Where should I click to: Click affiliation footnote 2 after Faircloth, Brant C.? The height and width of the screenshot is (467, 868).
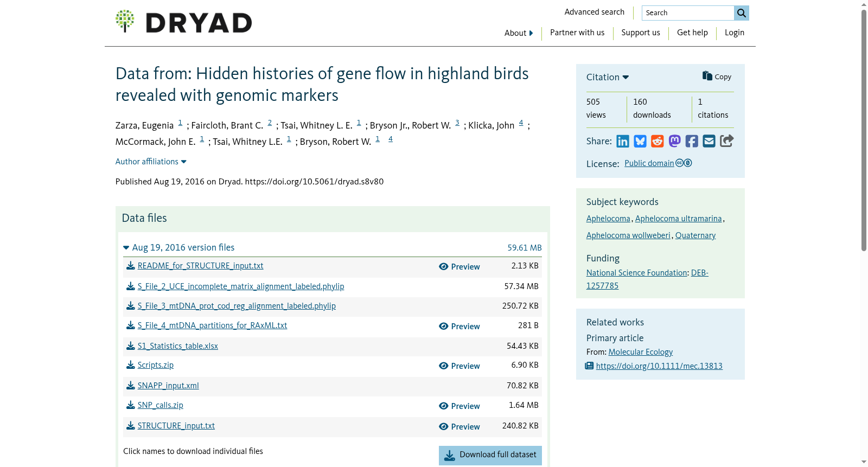[x=270, y=123]
